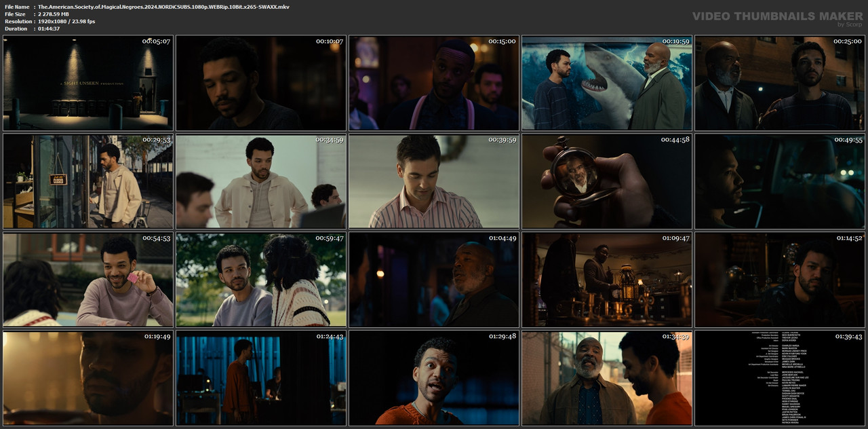The width and height of the screenshot is (868, 429).
Task: Select the thumbnail stamped 00:25:00
Action: coord(780,83)
